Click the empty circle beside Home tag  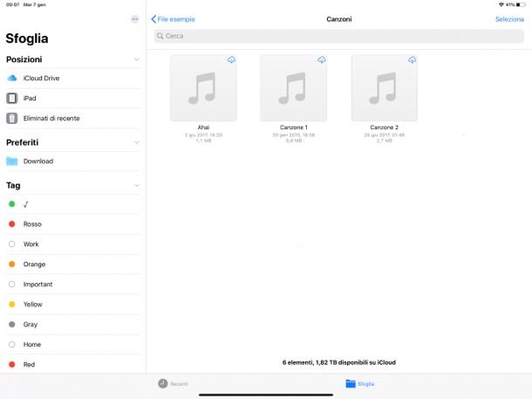12,344
